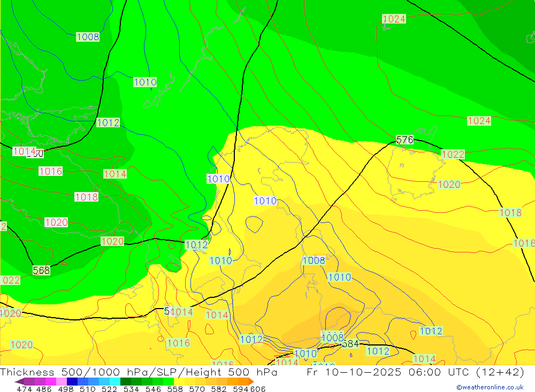Click the legend value 582
This screenshot has height=392, width=535.
click(x=219, y=389)
